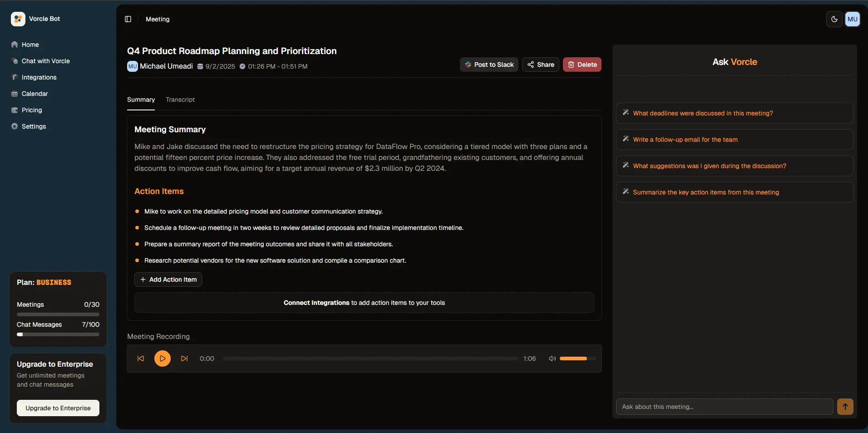Image resolution: width=868 pixels, height=433 pixels.
Task: Open Settings from the sidebar
Action: point(34,126)
